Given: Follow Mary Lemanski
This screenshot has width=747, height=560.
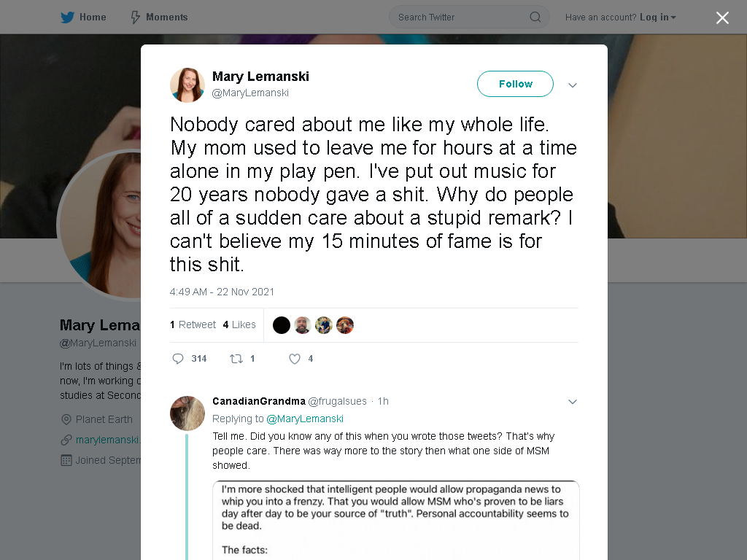Looking at the screenshot, I should pos(515,84).
